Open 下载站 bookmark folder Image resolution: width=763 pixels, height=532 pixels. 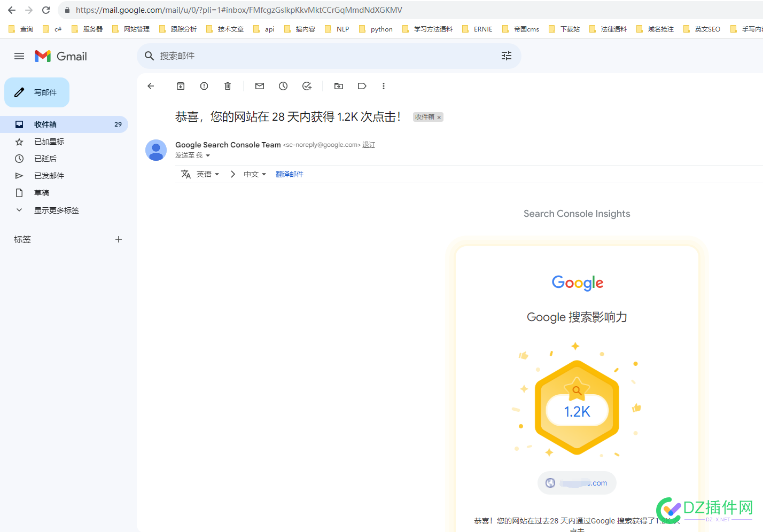[564, 29]
